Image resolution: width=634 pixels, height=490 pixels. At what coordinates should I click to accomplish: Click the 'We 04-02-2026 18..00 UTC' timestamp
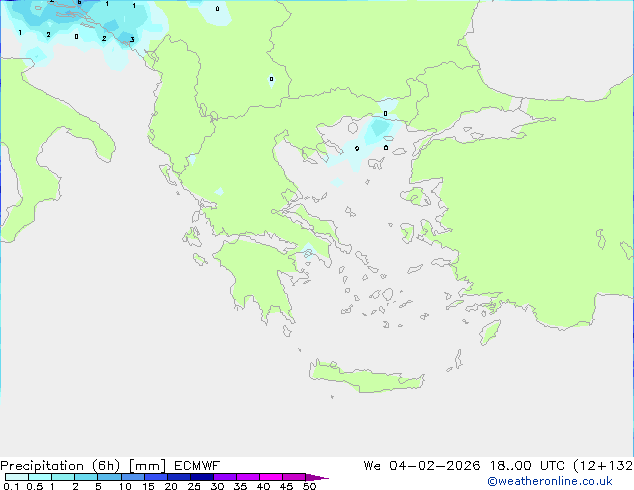click(464, 466)
